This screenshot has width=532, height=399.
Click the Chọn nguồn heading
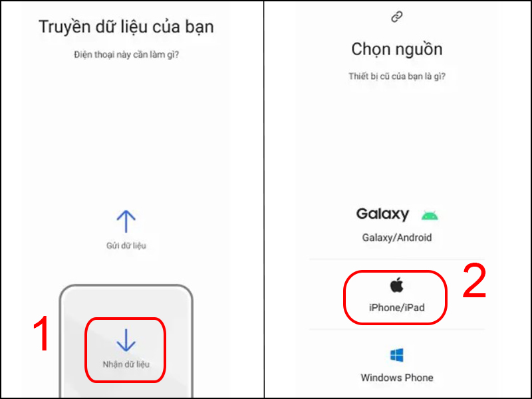(397, 49)
